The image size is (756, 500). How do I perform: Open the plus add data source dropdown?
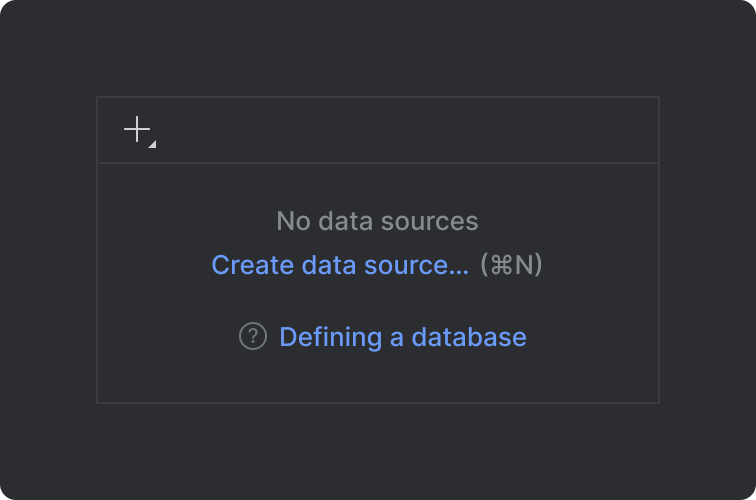139,131
